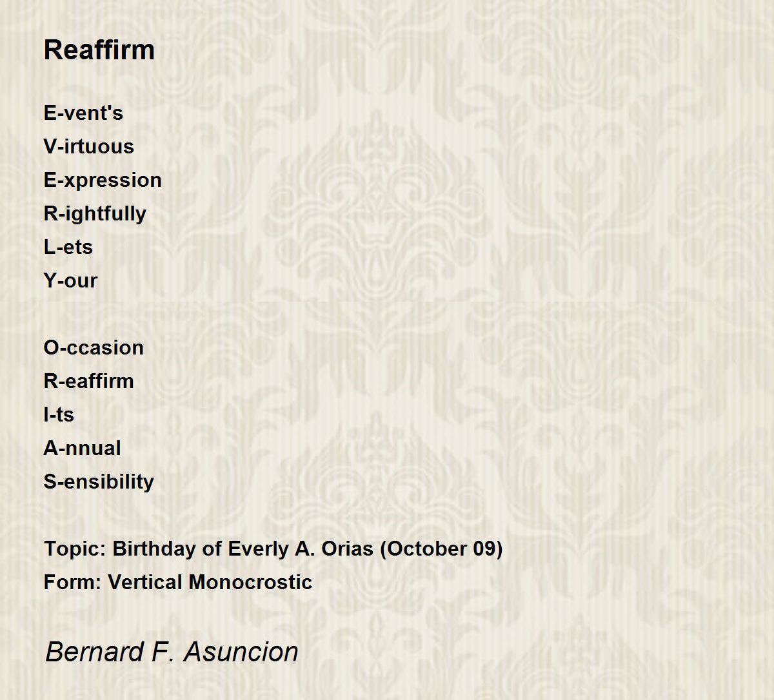The image size is (774, 700).
Task: Click author name Bernard F. Asuncion
Action: point(172,652)
